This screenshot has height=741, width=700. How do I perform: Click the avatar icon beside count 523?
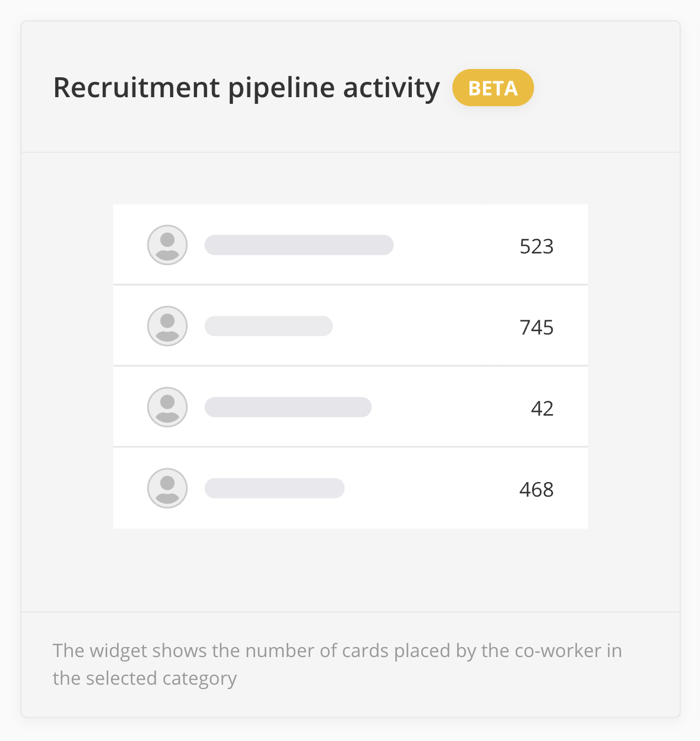tap(167, 245)
